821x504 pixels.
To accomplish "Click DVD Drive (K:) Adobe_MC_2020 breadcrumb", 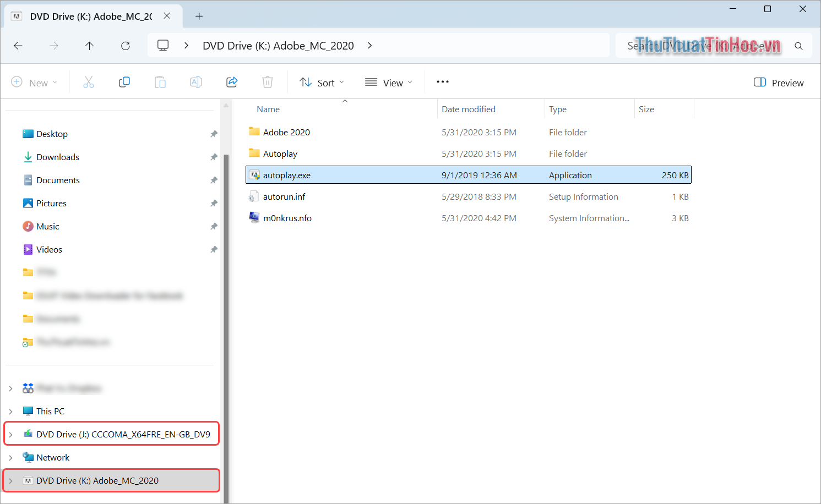I will [278, 46].
